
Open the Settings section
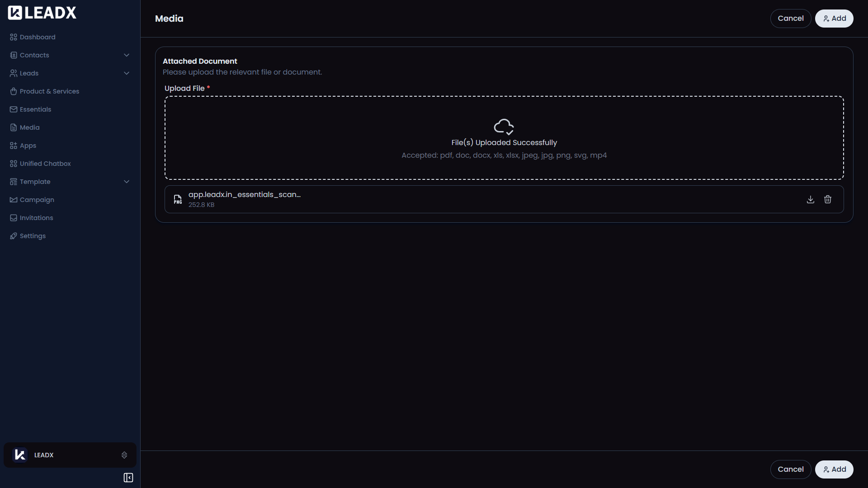pos(33,236)
